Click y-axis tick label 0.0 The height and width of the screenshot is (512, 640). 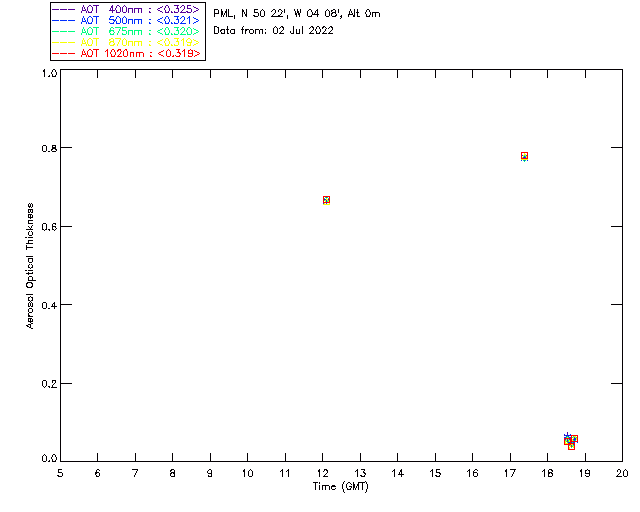coord(49,458)
